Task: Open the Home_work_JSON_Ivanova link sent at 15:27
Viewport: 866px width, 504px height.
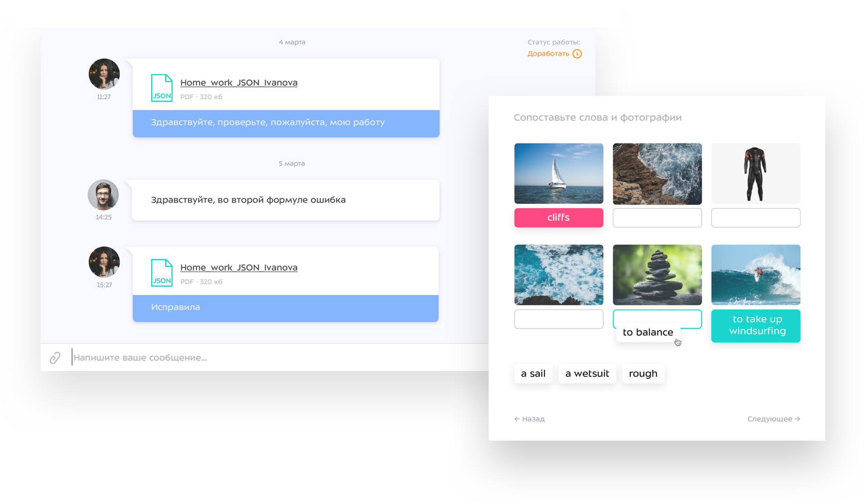Action: pyautogui.click(x=238, y=268)
